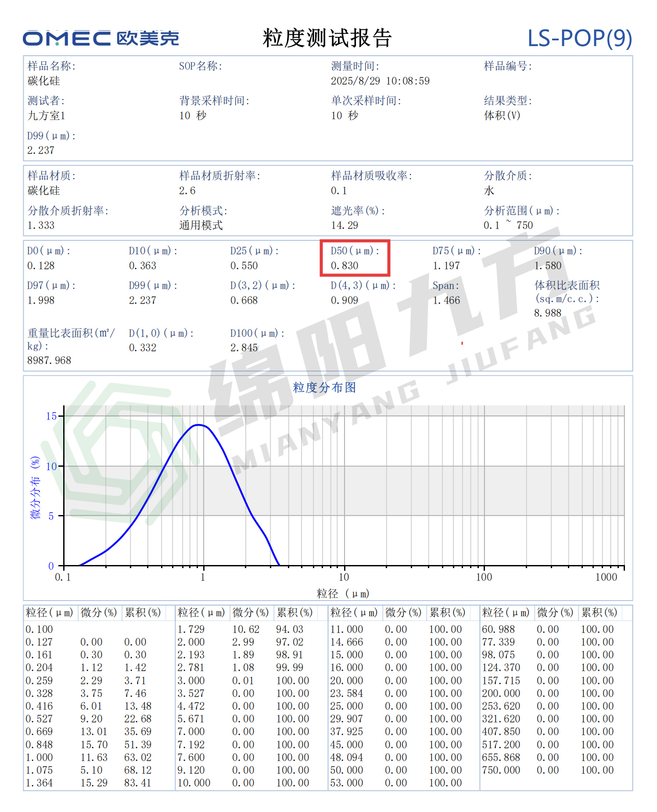Click measurement time 2025/8/29 10:08:59
Image resolution: width=657 pixels, height=812 pixels.
[380, 81]
